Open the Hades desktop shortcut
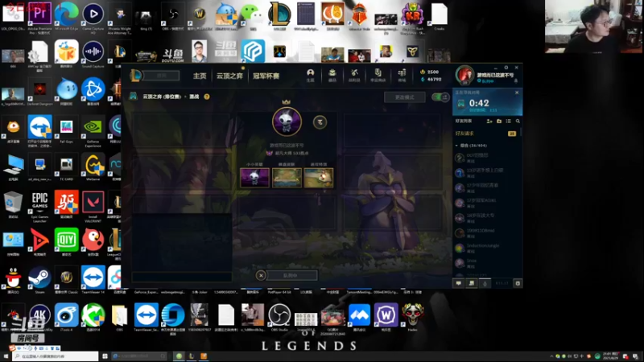The image size is (644, 362). tap(412, 318)
